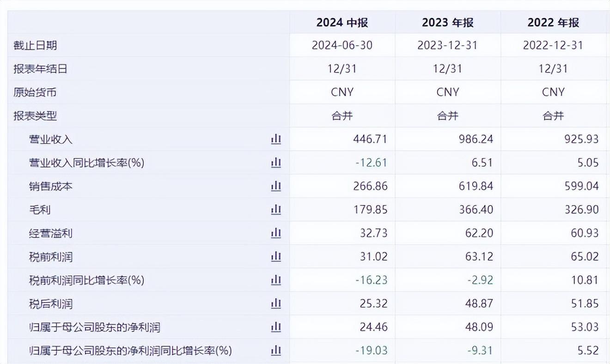Click operating profit value 32.73
This screenshot has width=610, height=364.
click(x=374, y=233)
